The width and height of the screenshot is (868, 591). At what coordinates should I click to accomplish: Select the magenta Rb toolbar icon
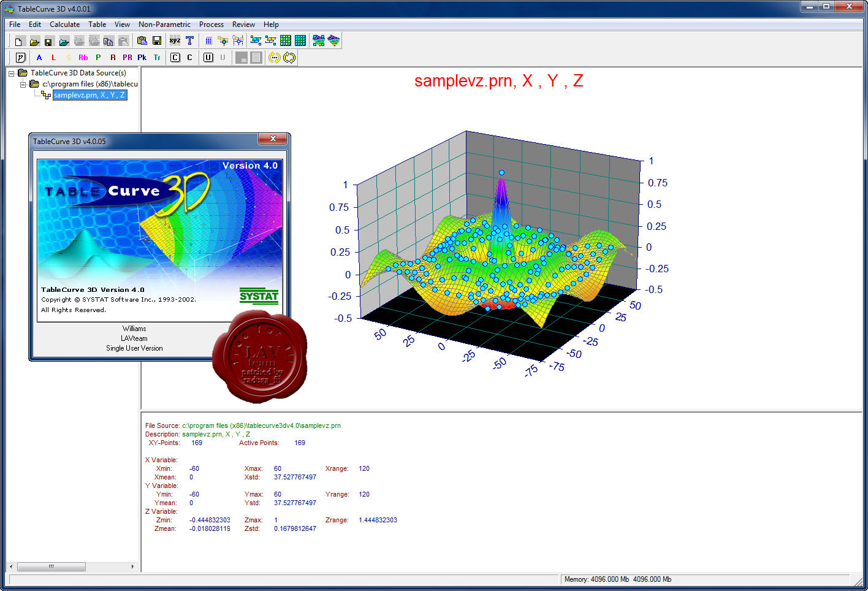83,58
